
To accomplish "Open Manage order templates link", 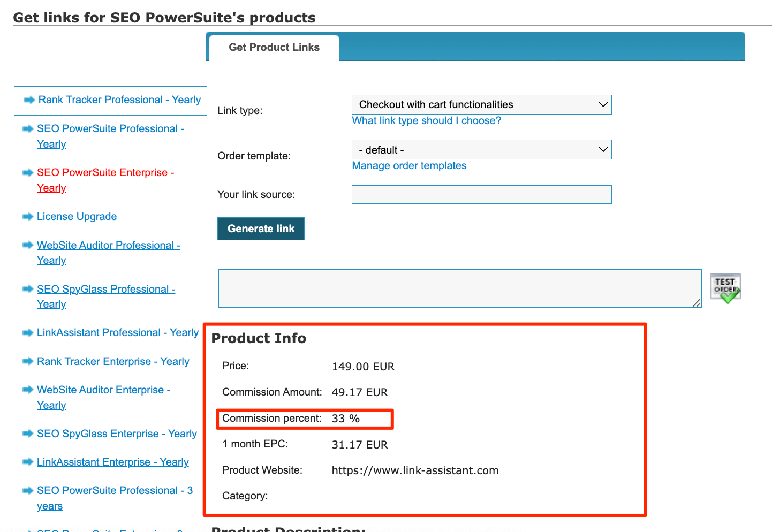I will coord(409,165).
